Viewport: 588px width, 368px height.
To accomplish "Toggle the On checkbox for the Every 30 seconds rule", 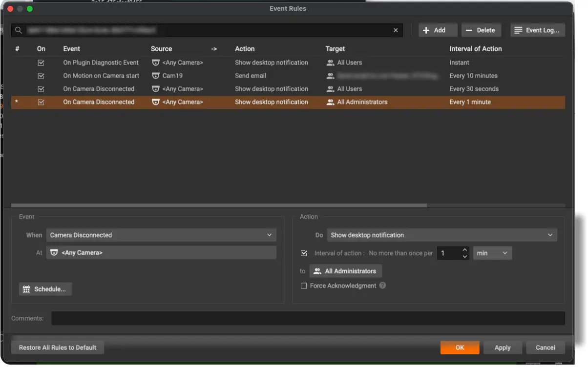I will (41, 89).
